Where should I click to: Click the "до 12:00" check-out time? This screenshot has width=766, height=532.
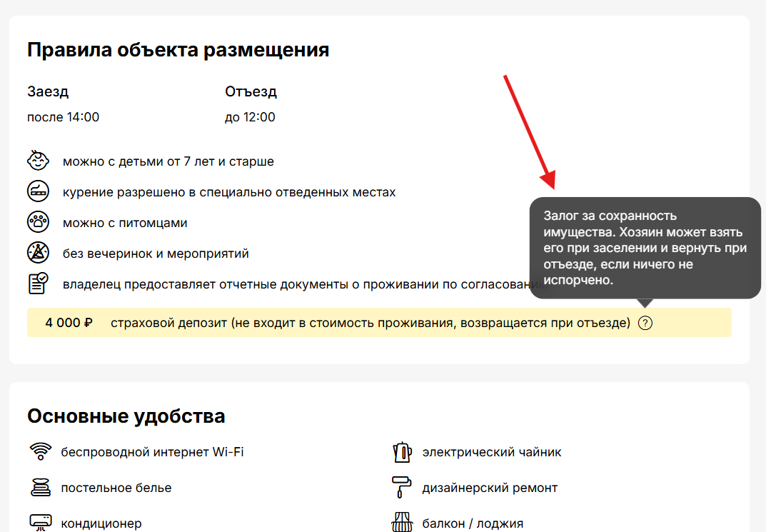tap(250, 117)
